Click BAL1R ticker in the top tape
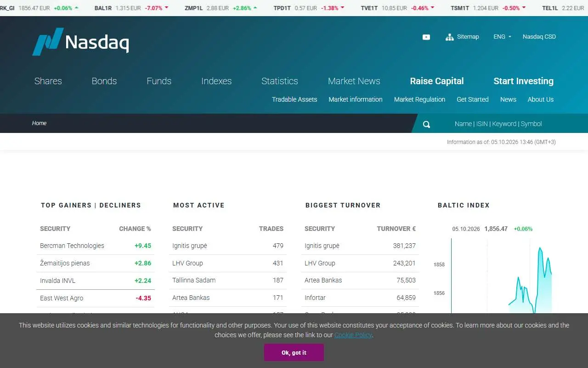588x368 pixels. 103,8
